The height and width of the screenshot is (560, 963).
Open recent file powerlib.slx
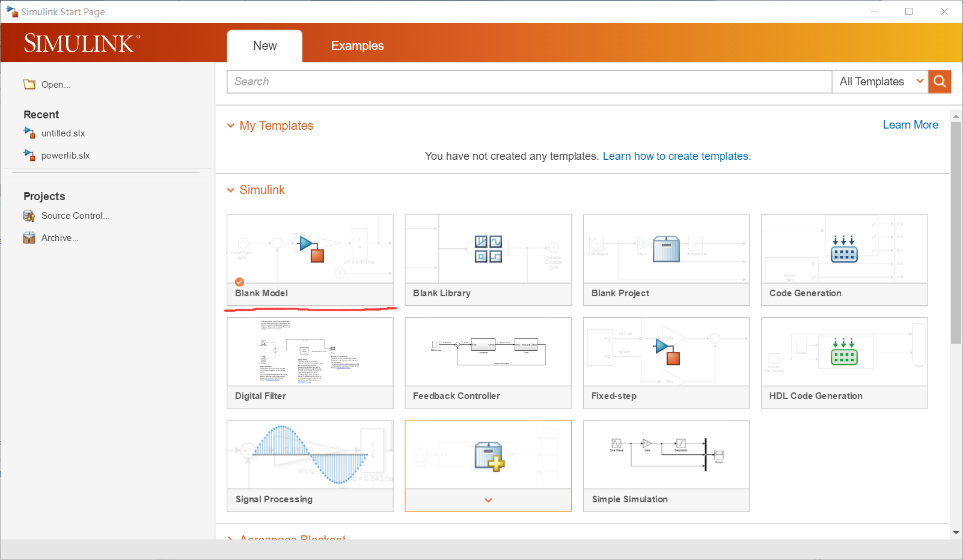[x=66, y=156]
